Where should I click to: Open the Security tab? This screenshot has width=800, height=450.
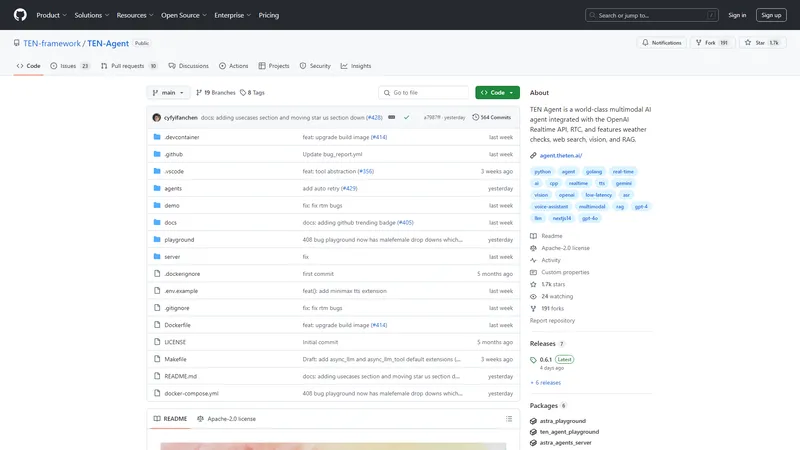tap(315, 66)
